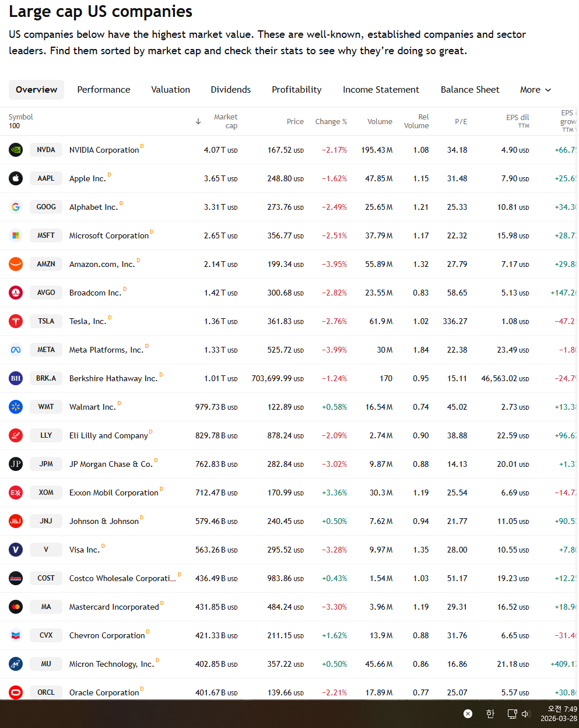Image resolution: width=579 pixels, height=728 pixels.
Task: Expand the More tabs dropdown
Action: (535, 90)
